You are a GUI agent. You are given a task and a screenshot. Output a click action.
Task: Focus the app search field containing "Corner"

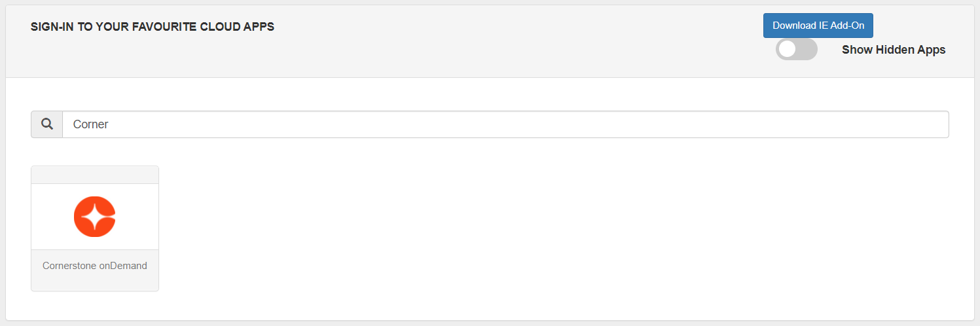(x=504, y=124)
